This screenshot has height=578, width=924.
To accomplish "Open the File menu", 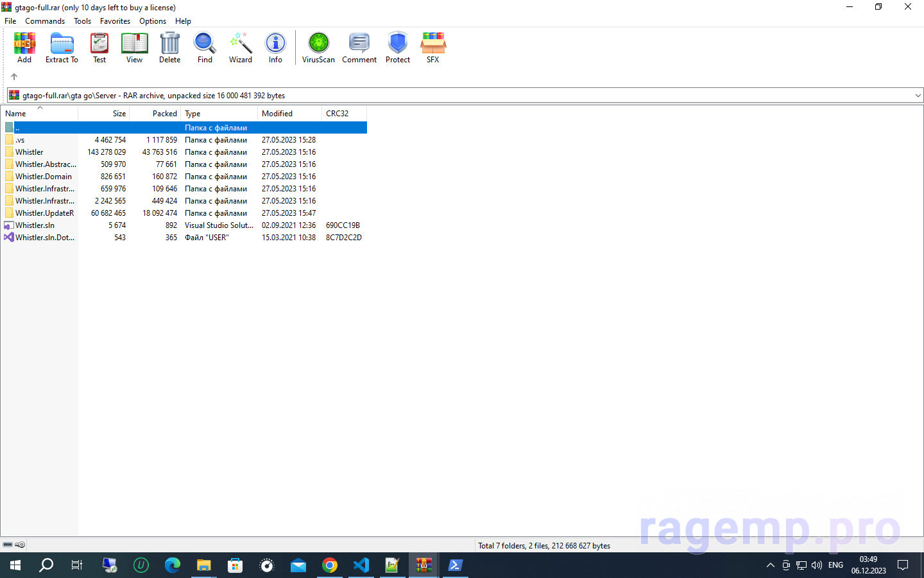I will pos(10,21).
